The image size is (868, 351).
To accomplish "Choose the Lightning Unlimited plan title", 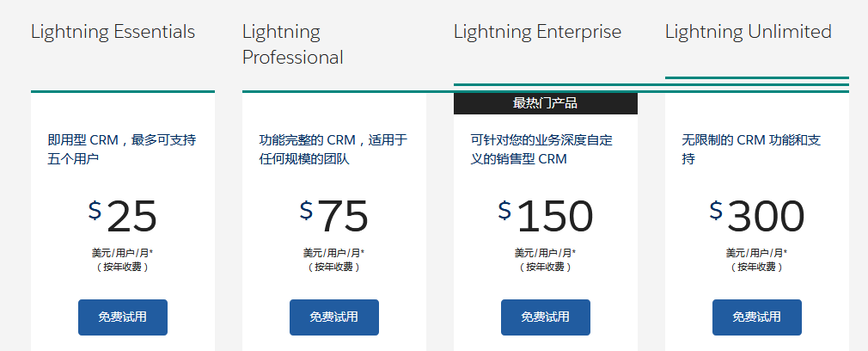I will point(748,32).
